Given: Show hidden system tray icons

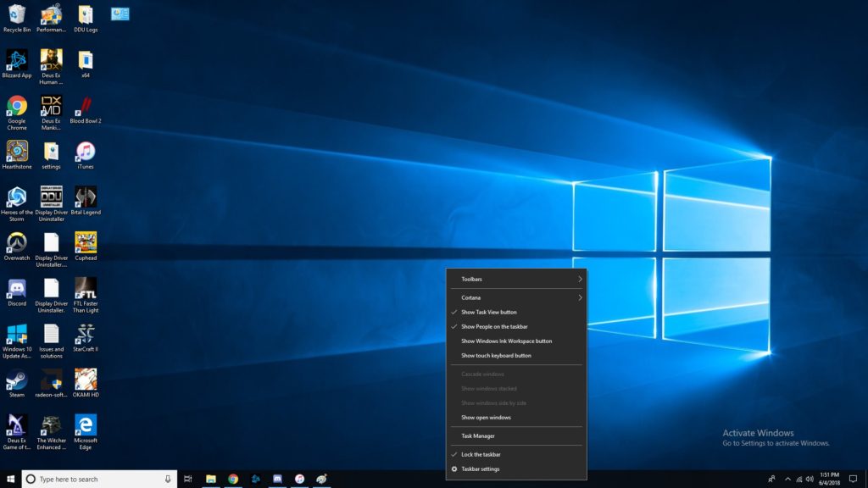Looking at the screenshot, I should tap(787, 479).
